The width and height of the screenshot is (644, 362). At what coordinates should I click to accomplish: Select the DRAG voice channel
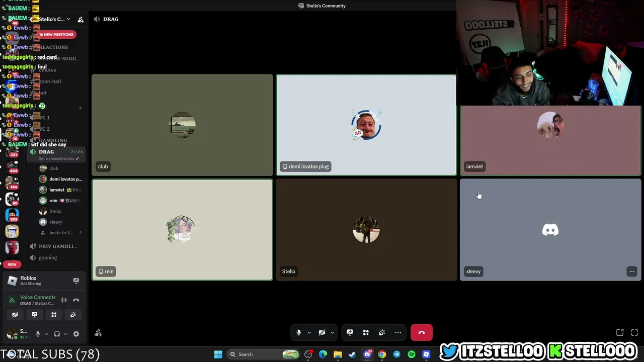tap(46, 152)
